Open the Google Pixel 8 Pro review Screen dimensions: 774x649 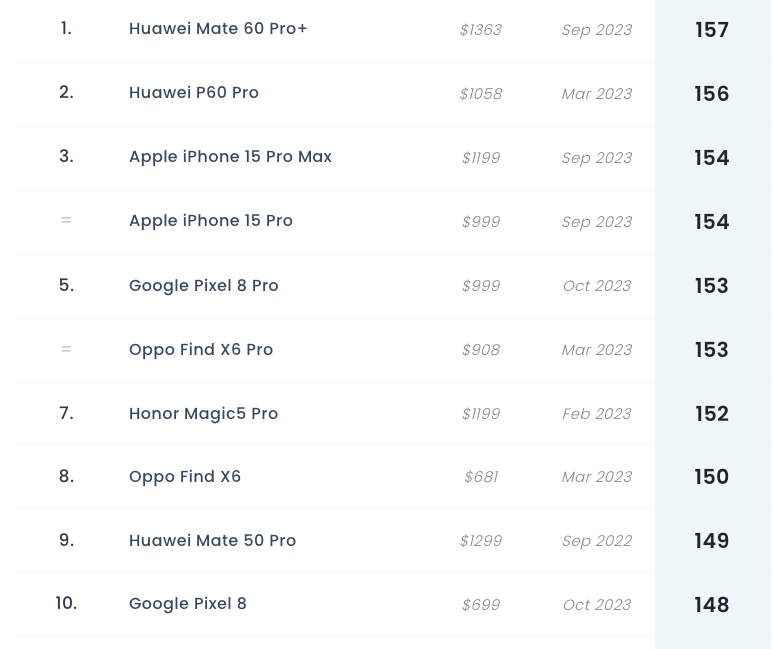coord(203,286)
